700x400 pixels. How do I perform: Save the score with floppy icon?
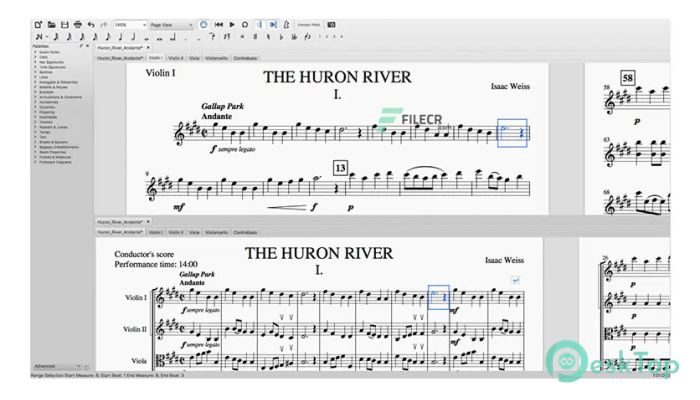[x=65, y=25]
